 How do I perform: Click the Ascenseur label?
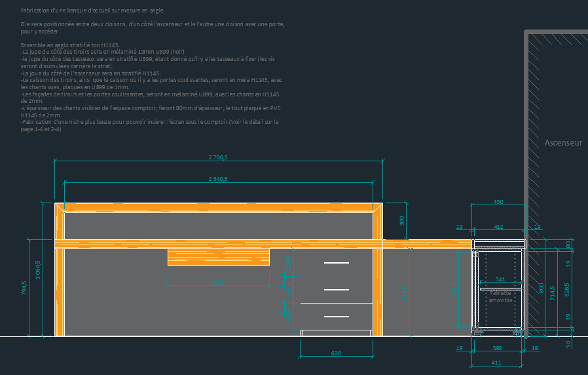(x=563, y=142)
